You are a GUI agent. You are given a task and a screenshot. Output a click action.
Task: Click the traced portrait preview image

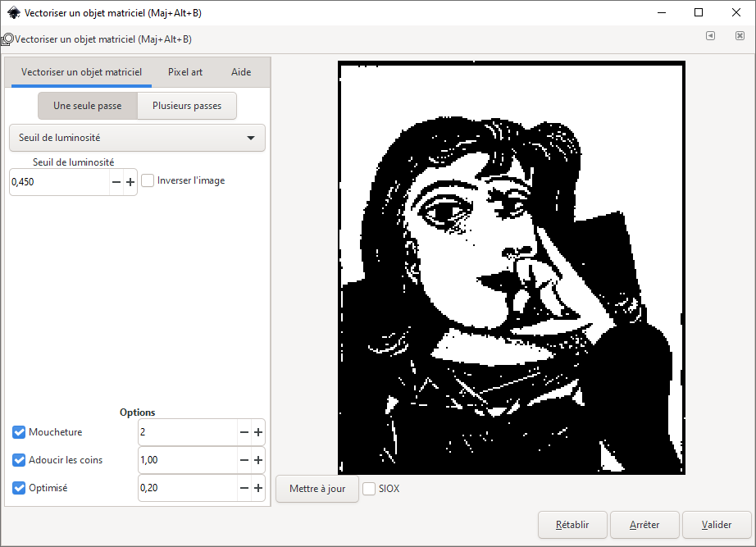coord(512,267)
